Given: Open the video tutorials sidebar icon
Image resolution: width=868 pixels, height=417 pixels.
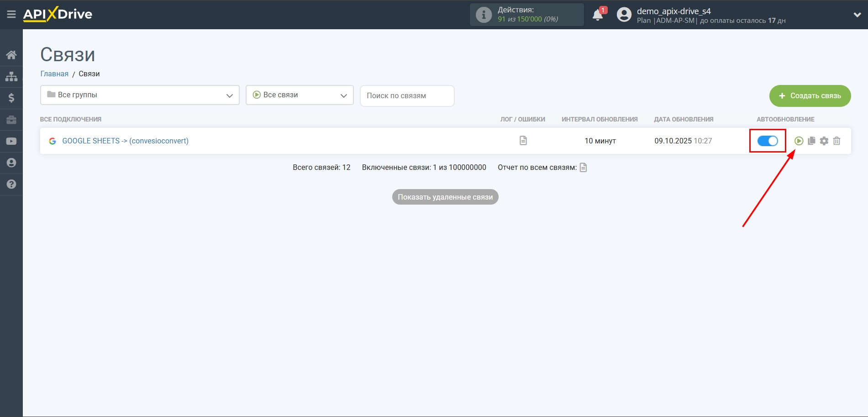Looking at the screenshot, I should [x=11, y=141].
